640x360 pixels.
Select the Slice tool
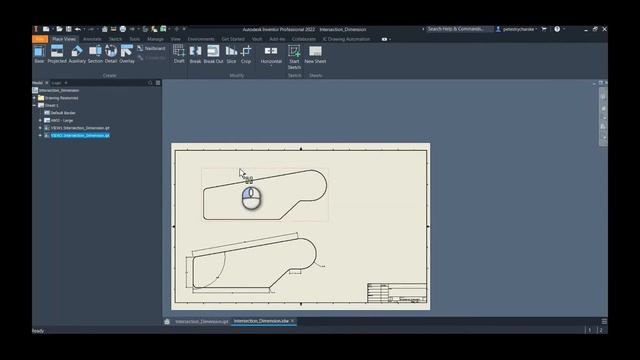231,54
